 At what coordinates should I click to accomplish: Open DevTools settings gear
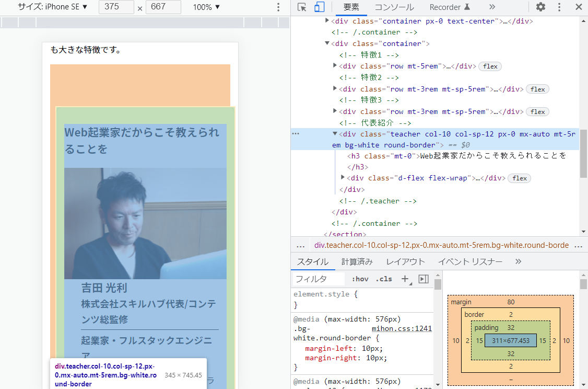[x=540, y=7]
